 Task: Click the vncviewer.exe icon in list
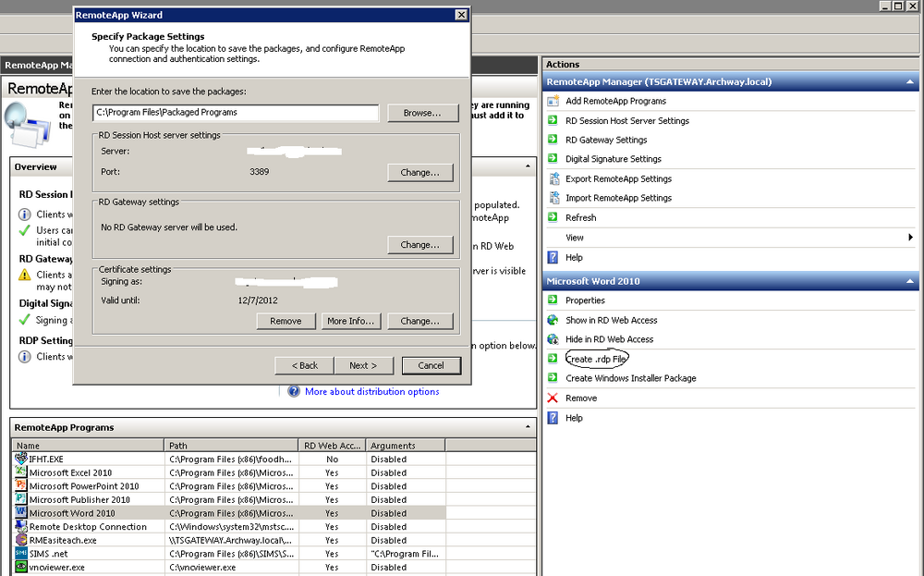click(21, 567)
